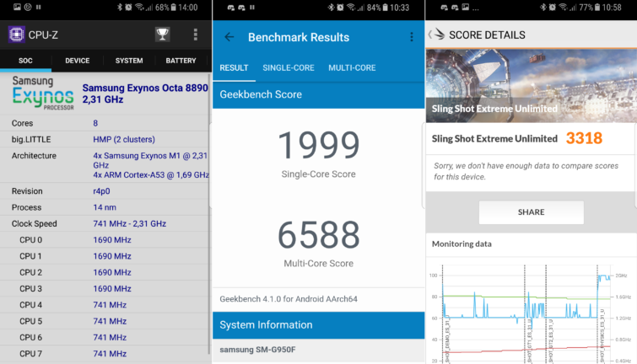Screen dimensions: 637x364
Task: Select the Geekbench Score header
Action: click(x=319, y=94)
